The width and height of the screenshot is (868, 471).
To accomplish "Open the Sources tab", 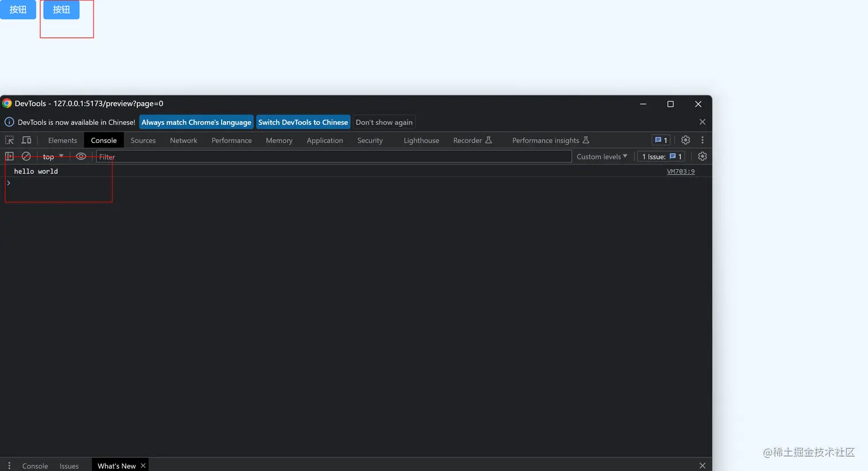I will point(143,140).
